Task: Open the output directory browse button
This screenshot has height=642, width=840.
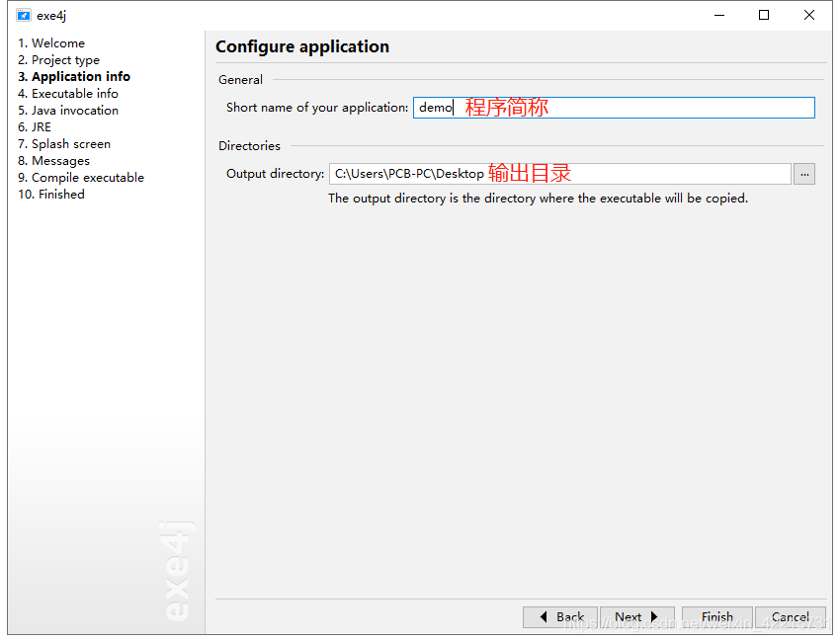Action: pyautogui.click(x=804, y=174)
